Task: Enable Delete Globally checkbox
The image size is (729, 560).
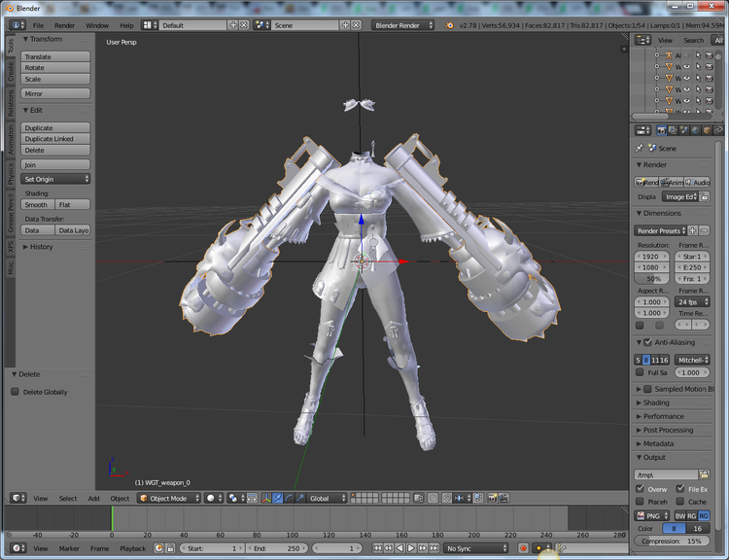Action: point(15,392)
